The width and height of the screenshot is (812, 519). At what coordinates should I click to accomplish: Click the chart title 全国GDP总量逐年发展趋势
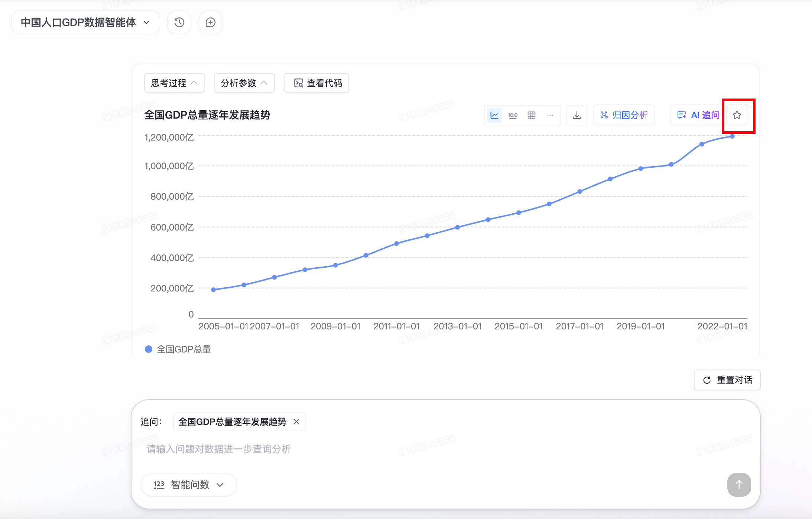[207, 115]
